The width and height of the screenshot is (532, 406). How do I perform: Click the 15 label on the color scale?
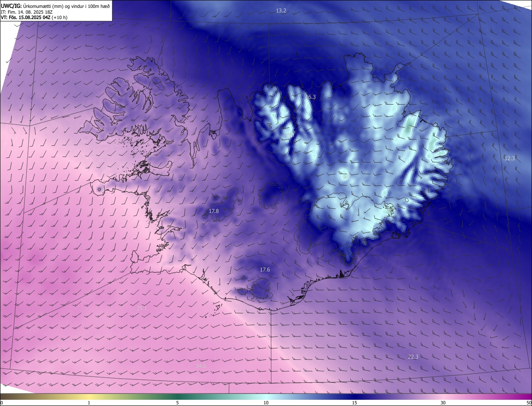click(355, 403)
